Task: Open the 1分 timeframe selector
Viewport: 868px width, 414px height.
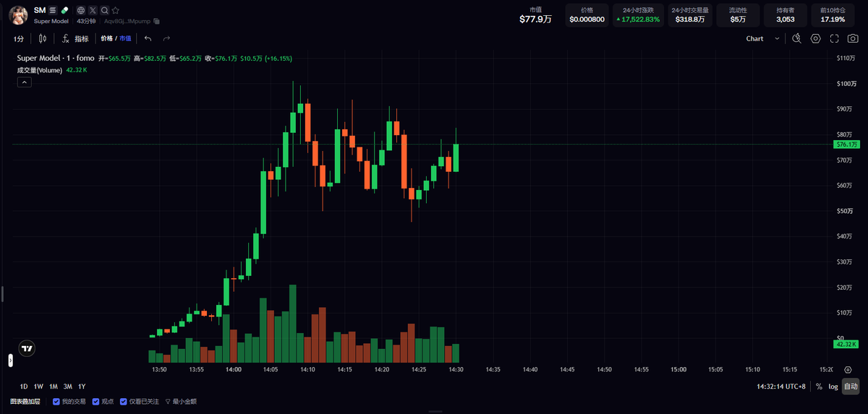Action: [x=19, y=38]
